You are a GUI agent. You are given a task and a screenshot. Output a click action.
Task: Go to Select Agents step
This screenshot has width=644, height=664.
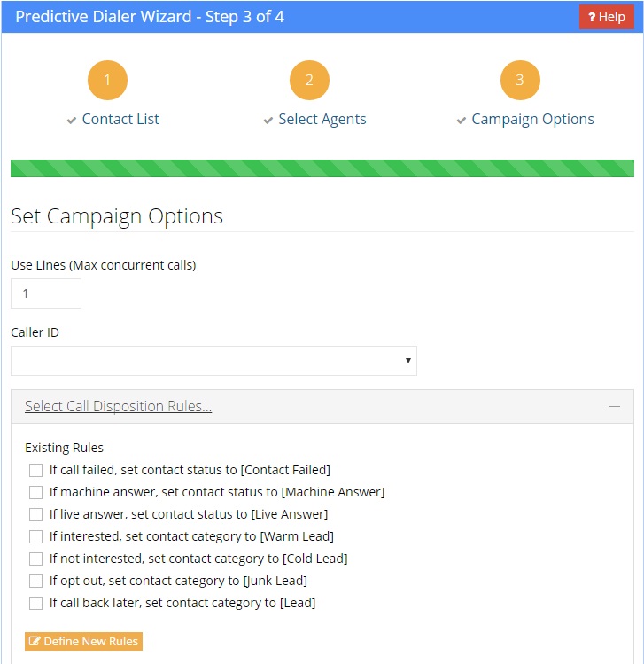tap(322, 119)
